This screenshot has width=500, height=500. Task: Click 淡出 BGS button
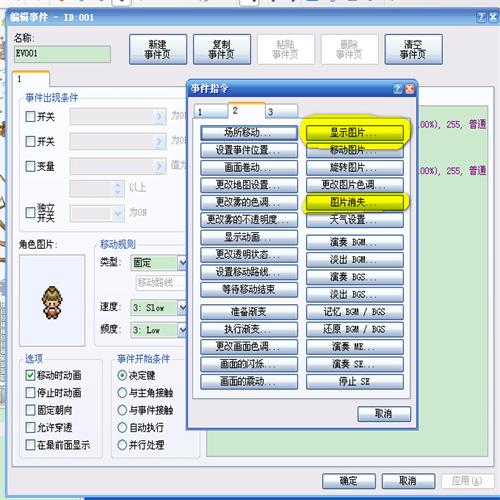click(355, 294)
